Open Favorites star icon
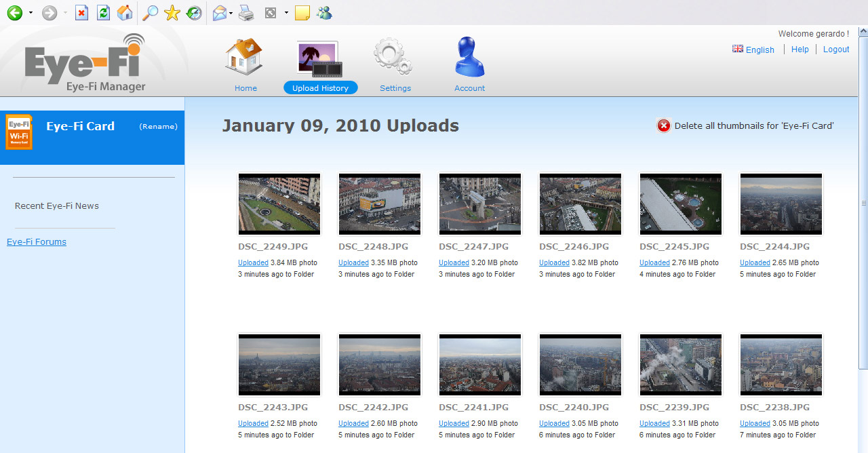This screenshot has width=868, height=453. coord(172,12)
